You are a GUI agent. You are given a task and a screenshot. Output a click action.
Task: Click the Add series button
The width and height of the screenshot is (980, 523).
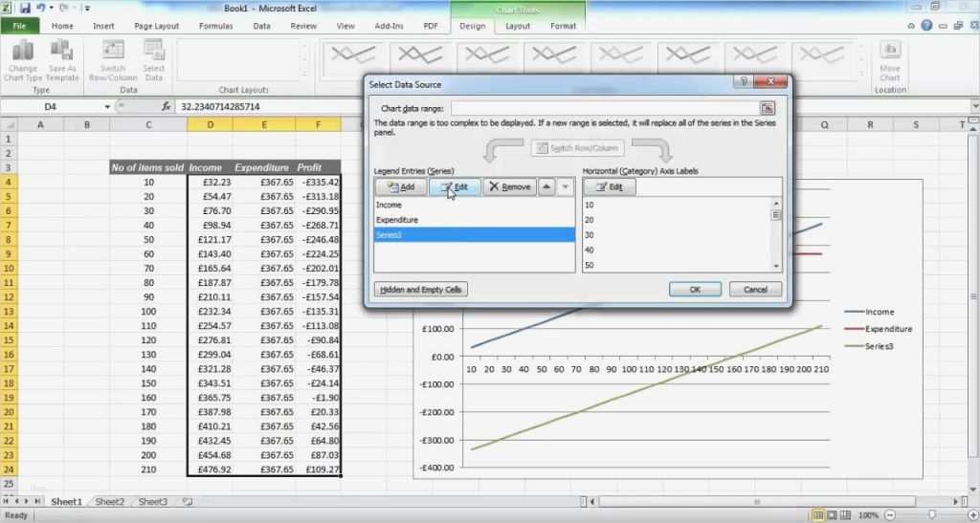[x=401, y=186]
